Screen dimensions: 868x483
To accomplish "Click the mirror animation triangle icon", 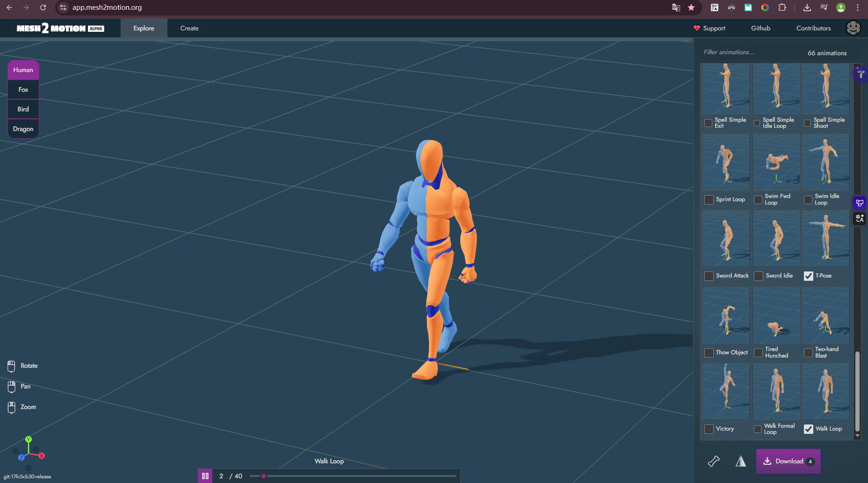I will (x=741, y=461).
